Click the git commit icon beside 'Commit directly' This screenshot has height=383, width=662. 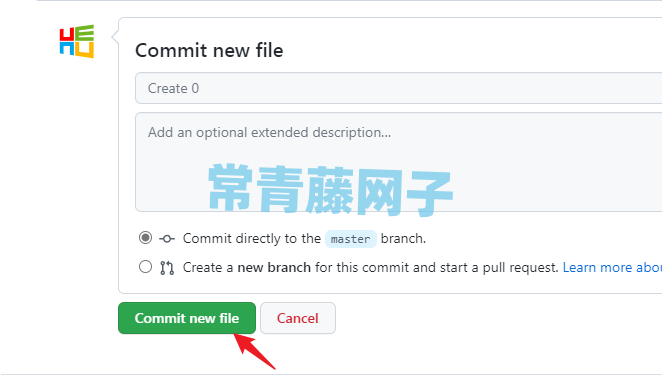point(167,239)
